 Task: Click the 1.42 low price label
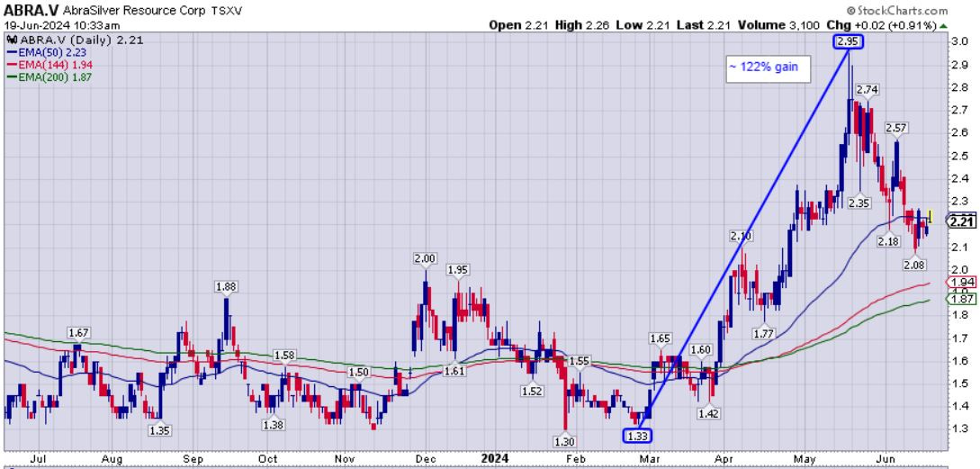(710, 413)
